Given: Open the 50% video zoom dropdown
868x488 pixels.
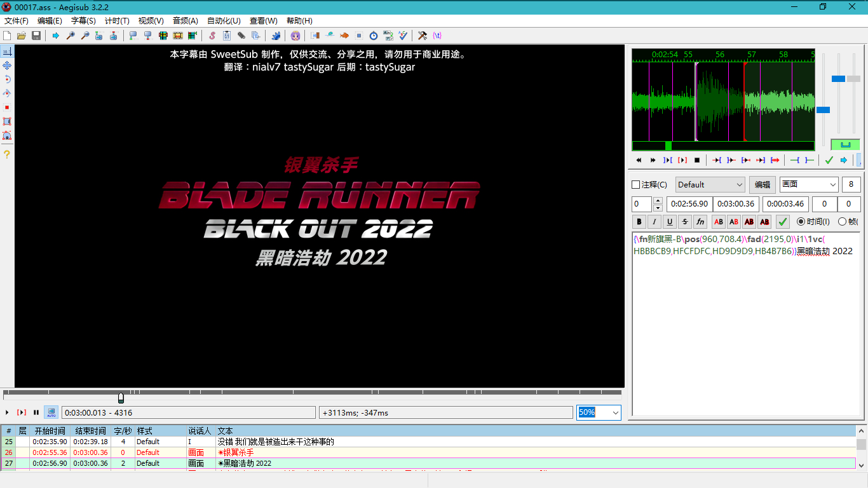Looking at the screenshot, I should 599,412.
